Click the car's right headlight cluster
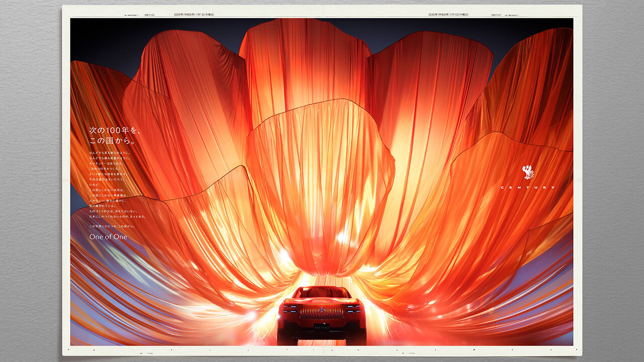Screen dimensions: 644x362 pyautogui.click(x=353, y=309)
